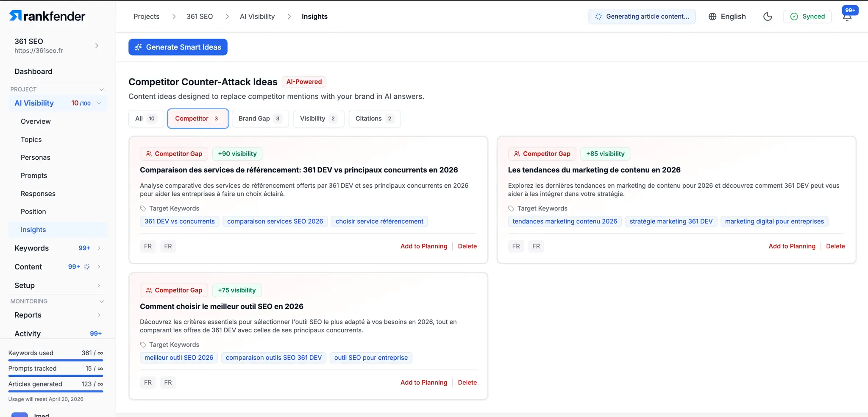Image resolution: width=868 pixels, height=417 pixels.
Task: Add Comment choisir le meilleur outil idea to planning
Action: (x=424, y=383)
